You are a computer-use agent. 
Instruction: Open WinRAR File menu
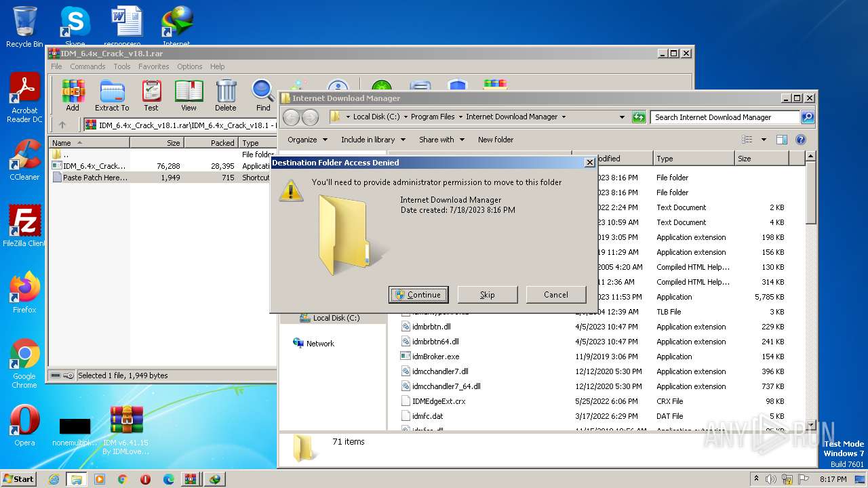click(56, 66)
